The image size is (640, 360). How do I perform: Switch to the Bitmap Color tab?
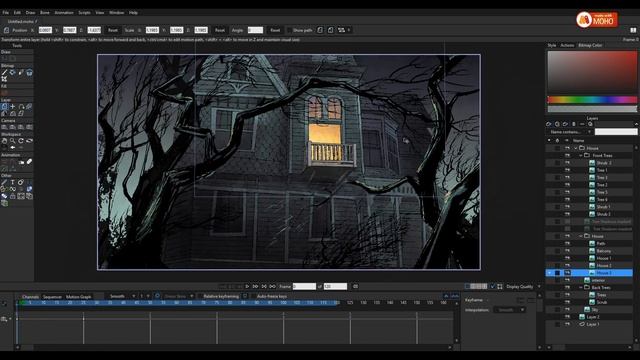tap(590, 45)
